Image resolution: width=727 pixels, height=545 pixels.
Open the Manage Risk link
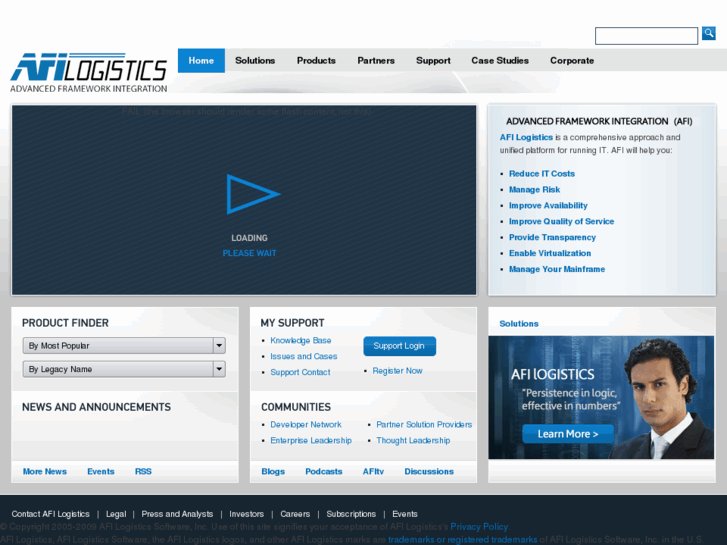(535, 190)
